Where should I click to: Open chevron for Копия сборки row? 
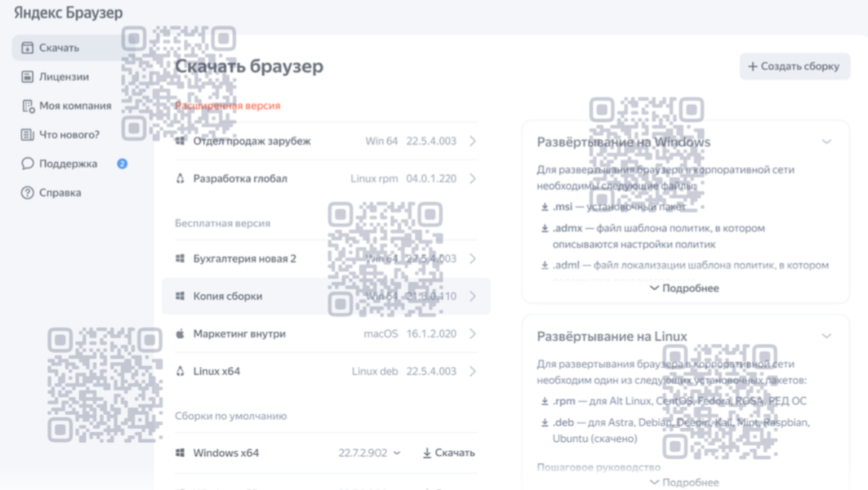[x=472, y=296]
